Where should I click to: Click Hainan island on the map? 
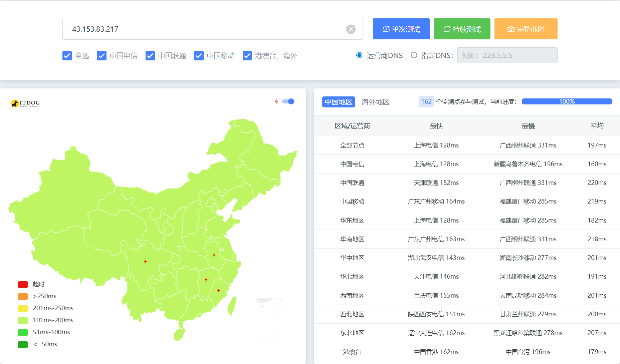[x=179, y=335]
